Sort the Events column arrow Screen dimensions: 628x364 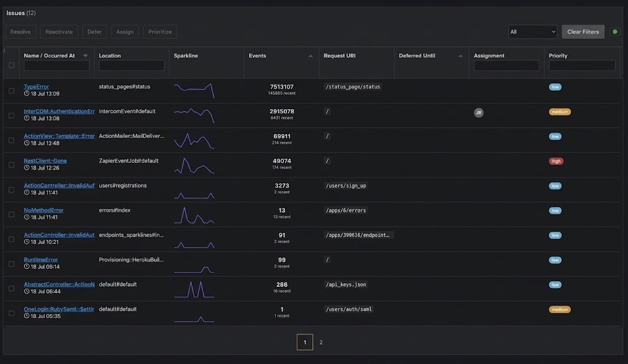point(310,56)
